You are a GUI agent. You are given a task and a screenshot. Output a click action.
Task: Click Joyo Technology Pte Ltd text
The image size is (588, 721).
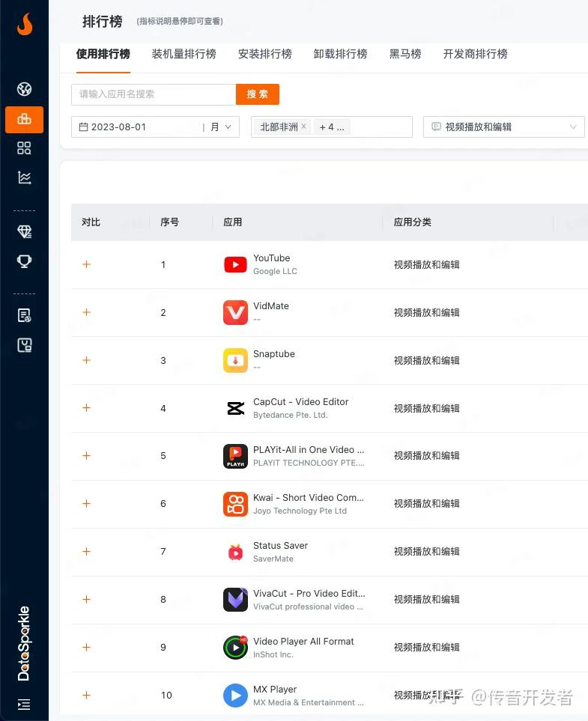(x=300, y=511)
